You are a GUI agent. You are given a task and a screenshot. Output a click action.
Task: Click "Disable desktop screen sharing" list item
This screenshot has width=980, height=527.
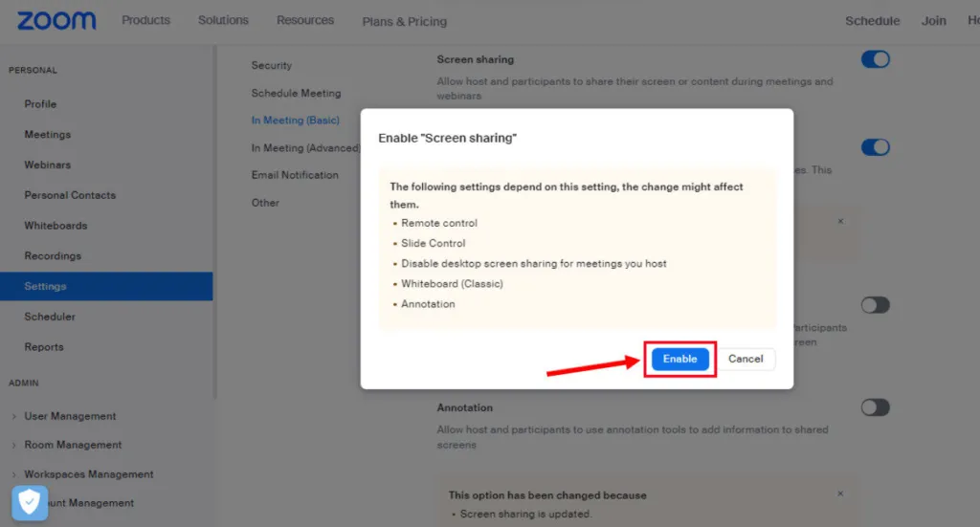coord(534,264)
